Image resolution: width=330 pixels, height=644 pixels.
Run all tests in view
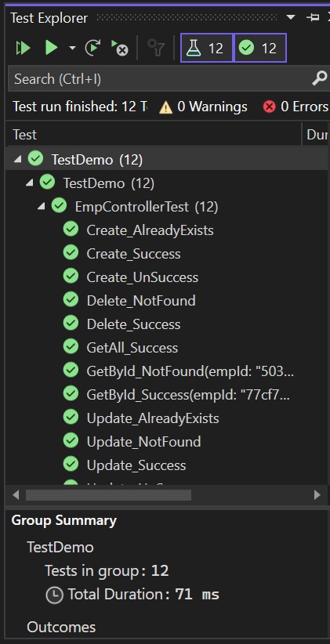tap(24, 48)
